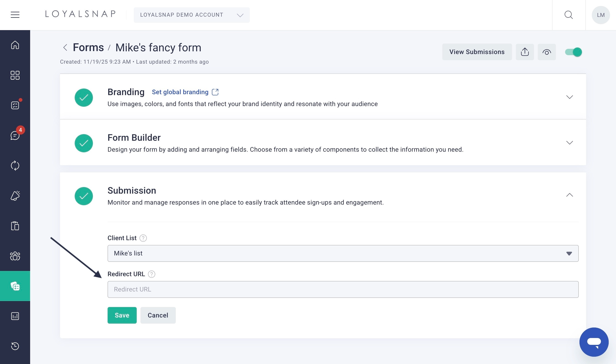Collapse the Submission section chevron

click(x=569, y=195)
